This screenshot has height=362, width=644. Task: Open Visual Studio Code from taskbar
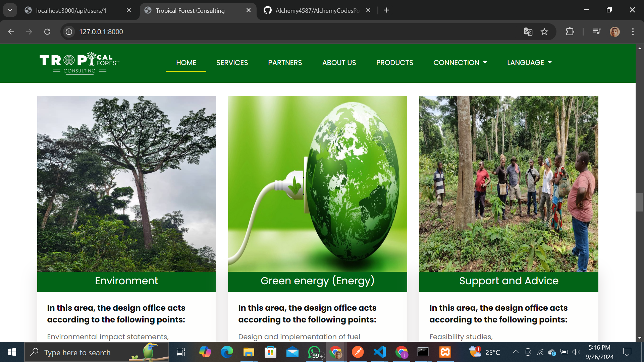[x=380, y=352]
